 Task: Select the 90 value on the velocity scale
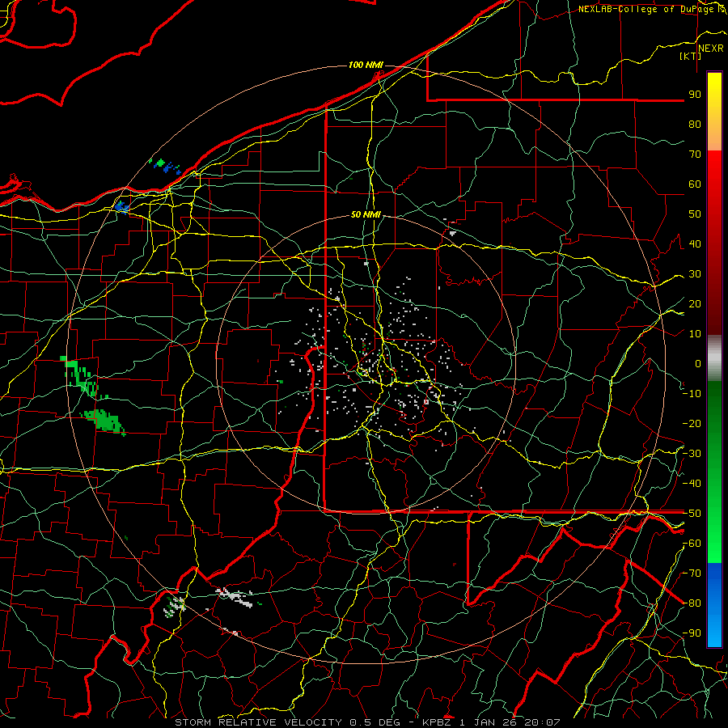[695, 95]
